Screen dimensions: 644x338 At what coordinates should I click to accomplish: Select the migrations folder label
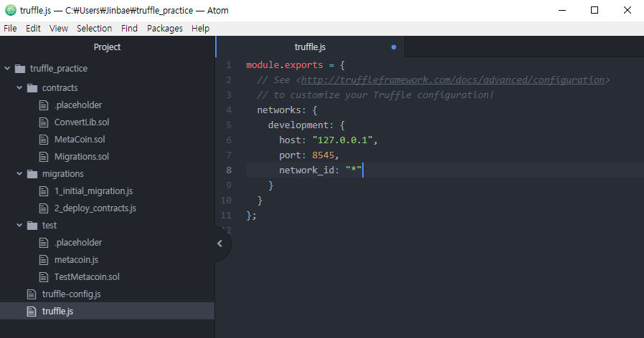coord(63,174)
